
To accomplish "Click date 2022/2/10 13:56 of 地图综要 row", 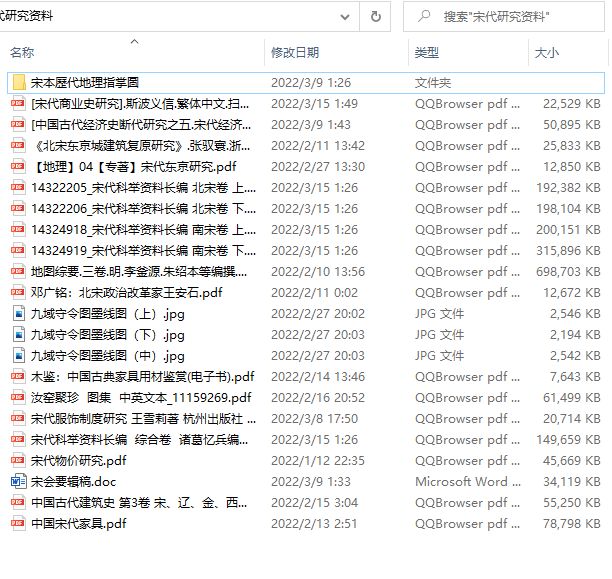I will coord(318,272).
